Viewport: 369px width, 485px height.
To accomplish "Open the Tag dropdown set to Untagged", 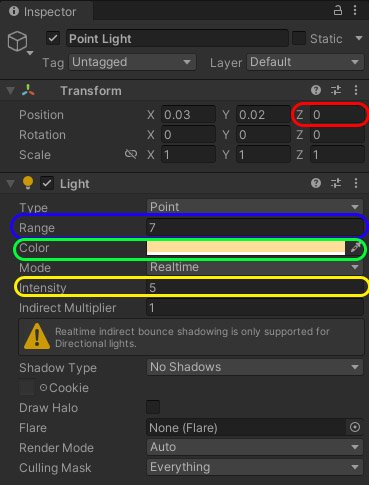I will point(132,62).
